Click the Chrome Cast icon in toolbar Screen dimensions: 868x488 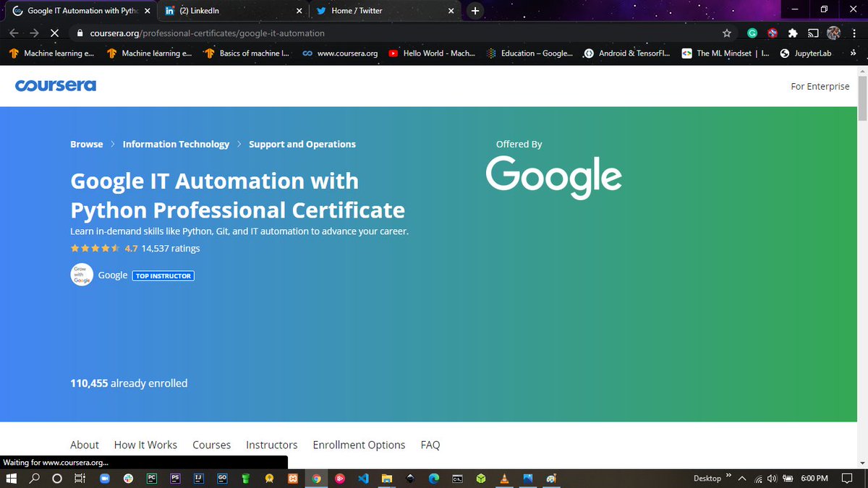812,33
